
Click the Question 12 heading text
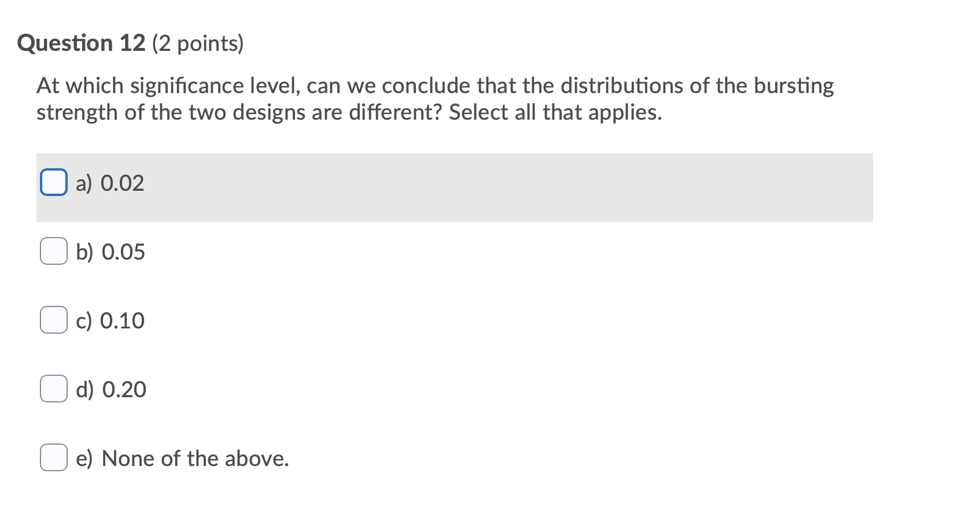pos(81,42)
